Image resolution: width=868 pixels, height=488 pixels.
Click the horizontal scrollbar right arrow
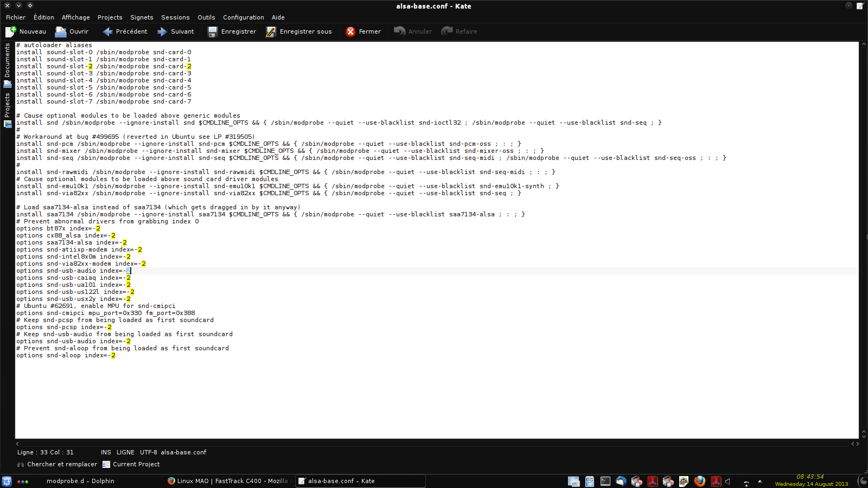858,444
